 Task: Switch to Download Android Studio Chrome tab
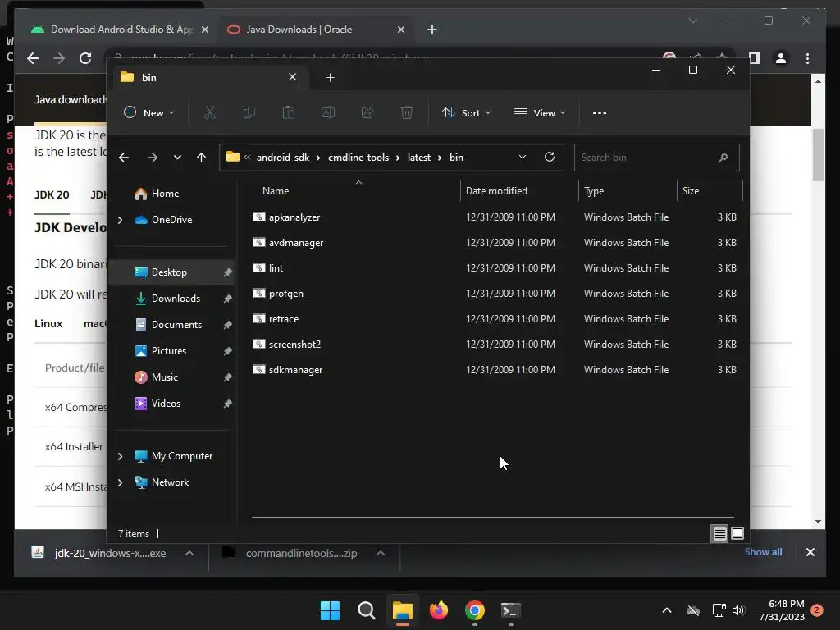tap(119, 30)
